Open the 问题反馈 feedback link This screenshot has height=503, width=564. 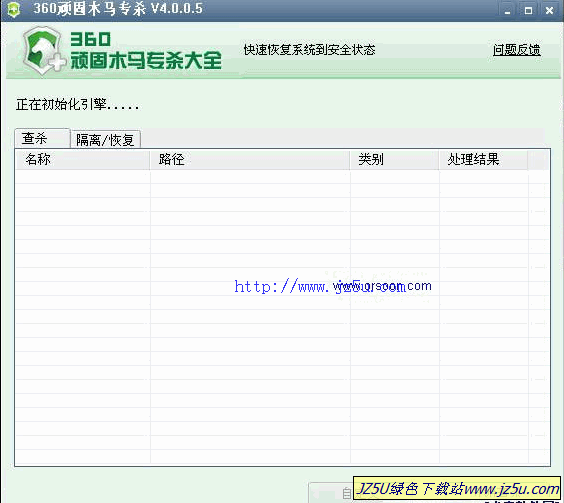point(517,50)
